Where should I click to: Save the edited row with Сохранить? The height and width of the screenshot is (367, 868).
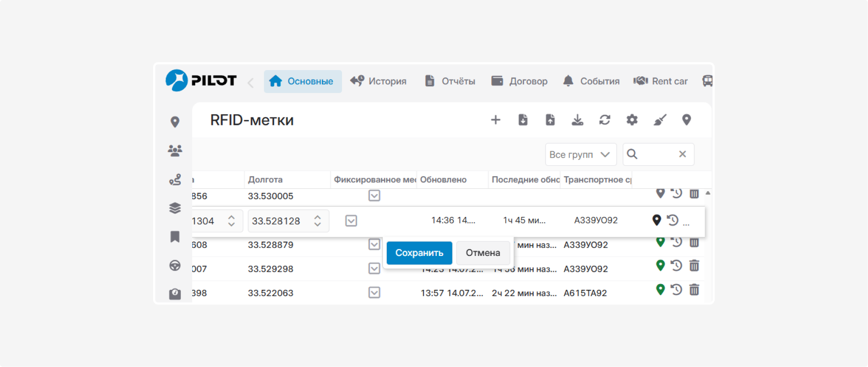coord(419,253)
